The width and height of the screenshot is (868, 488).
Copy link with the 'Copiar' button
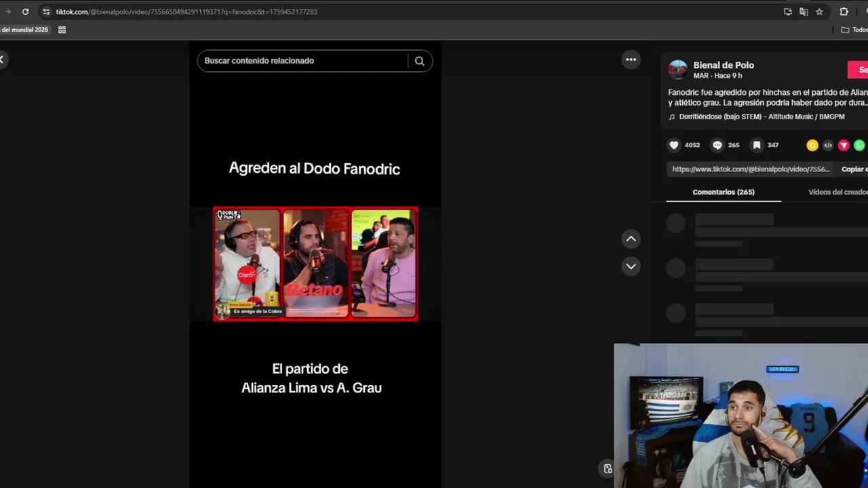854,169
